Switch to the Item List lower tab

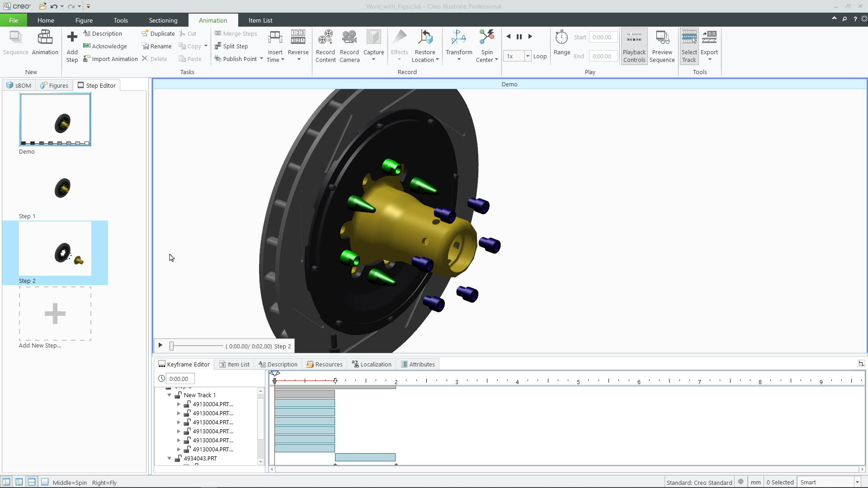click(235, 364)
